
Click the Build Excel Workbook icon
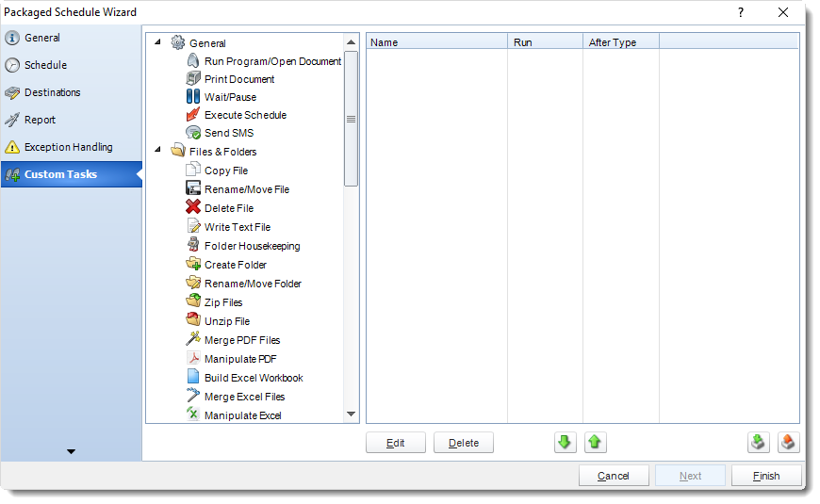[193, 377]
